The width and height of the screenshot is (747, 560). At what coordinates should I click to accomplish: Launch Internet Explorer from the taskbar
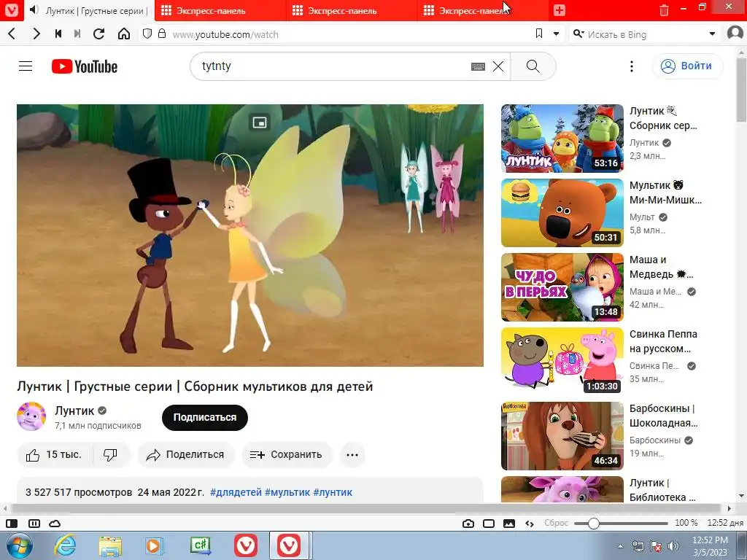[65, 545]
